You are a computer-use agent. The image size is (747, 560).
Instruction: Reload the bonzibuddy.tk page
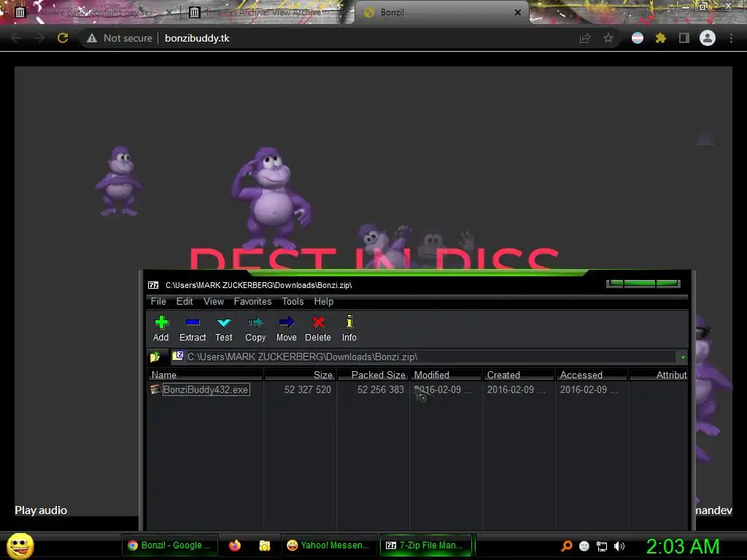63,38
